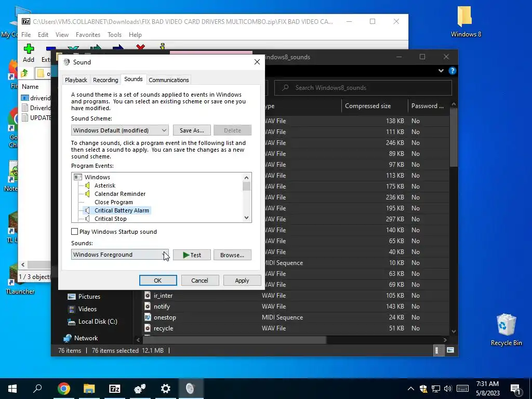The height and width of the screenshot is (399, 532).
Task: Click the Calendar Reminder speaker icon
Action: (87, 194)
